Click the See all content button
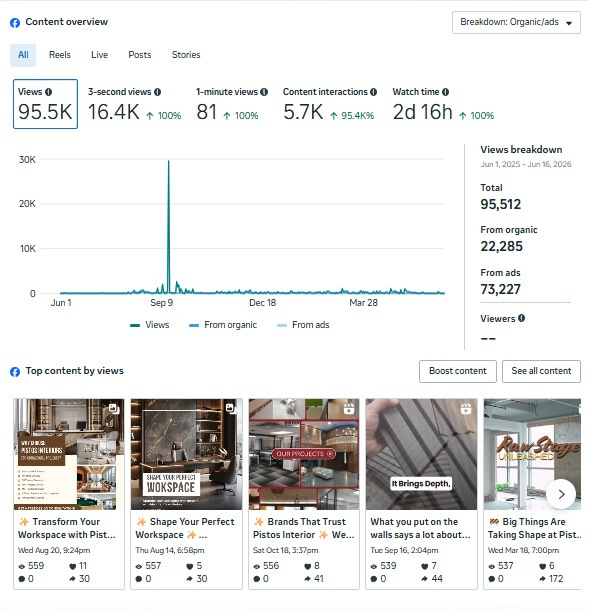Screen dimensions: 589x610 click(541, 371)
